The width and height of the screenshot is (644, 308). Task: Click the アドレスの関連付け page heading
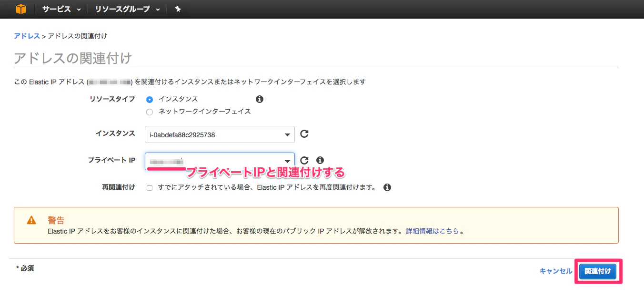(x=73, y=58)
